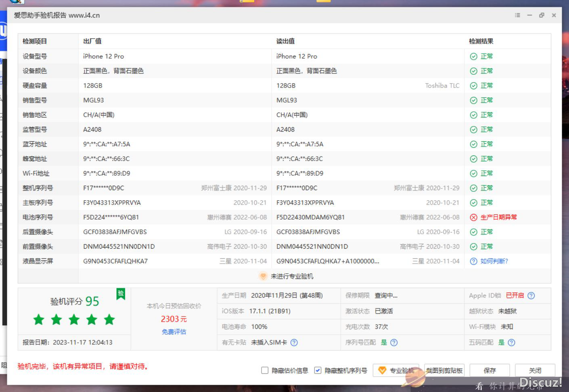Viewport: 569px width, 392px height.
Task: Click the green check icon in 前置摄像头 row
Action: point(473,247)
